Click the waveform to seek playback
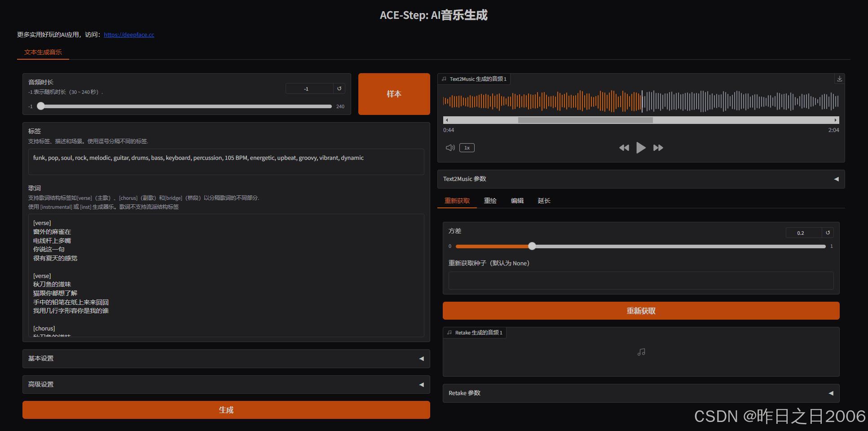Image resolution: width=868 pixels, height=431 pixels. pyautogui.click(x=641, y=101)
